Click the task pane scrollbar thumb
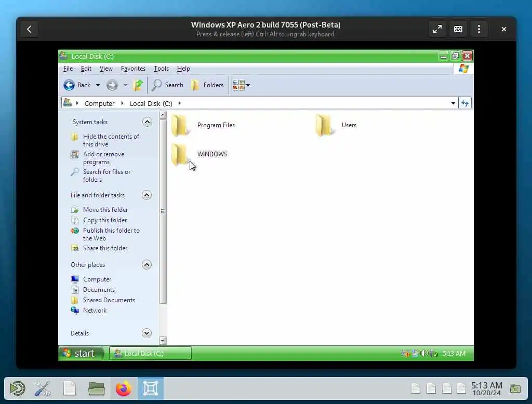The height and width of the screenshot is (404, 532). click(163, 211)
